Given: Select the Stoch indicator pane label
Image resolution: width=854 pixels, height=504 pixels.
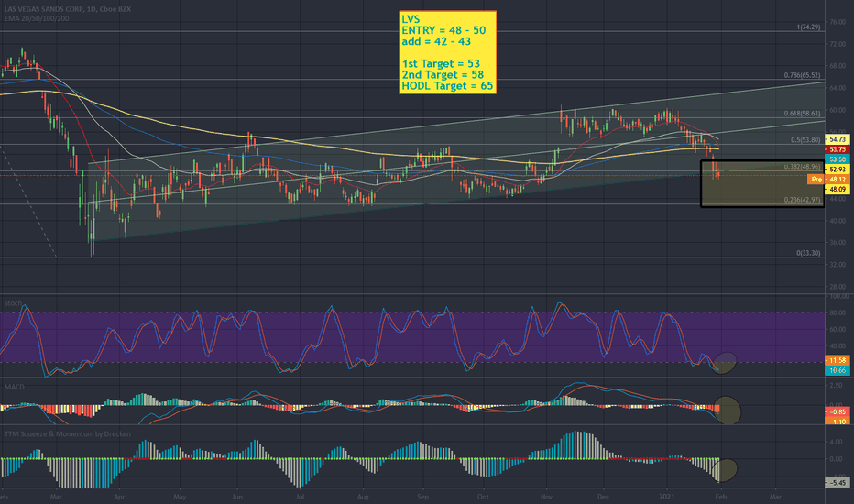Looking at the screenshot, I should tap(13, 303).
